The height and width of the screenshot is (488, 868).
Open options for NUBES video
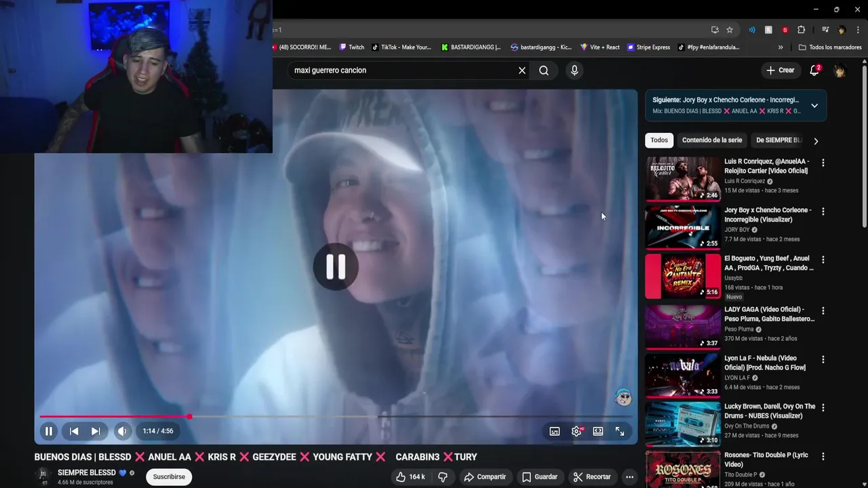tap(823, 407)
